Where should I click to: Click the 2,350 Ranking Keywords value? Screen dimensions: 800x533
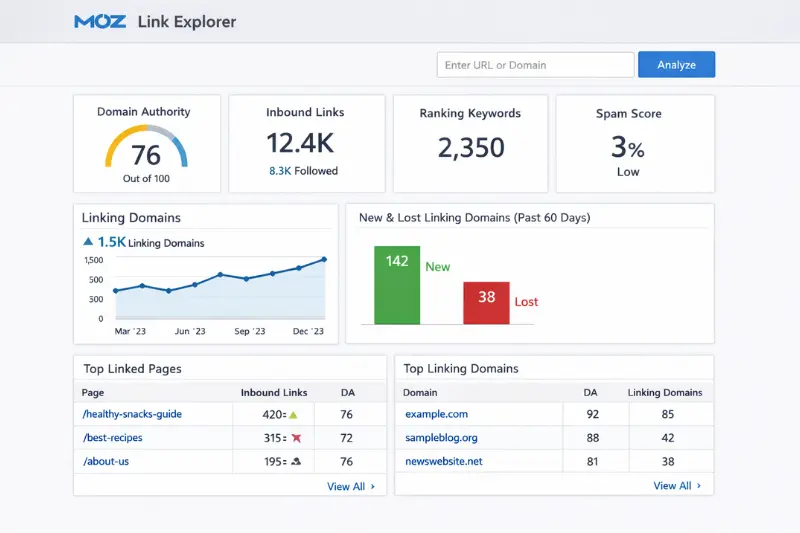pyautogui.click(x=471, y=147)
